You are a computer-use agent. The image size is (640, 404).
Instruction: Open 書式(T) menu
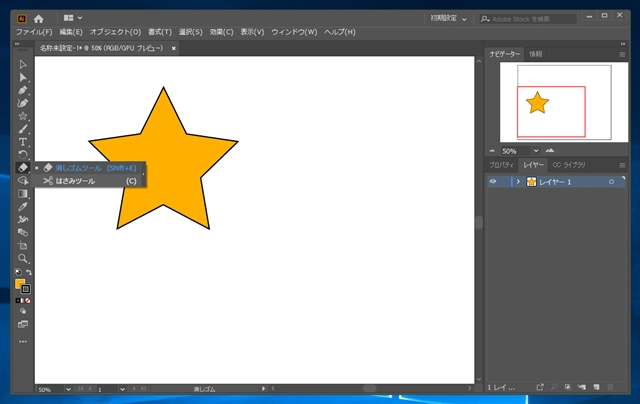click(x=160, y=32)
